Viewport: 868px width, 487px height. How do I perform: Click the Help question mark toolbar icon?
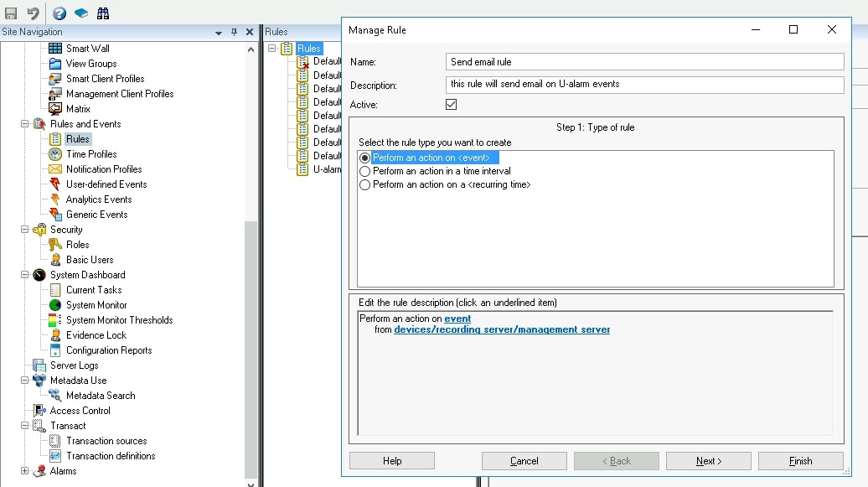pos(59,13)
